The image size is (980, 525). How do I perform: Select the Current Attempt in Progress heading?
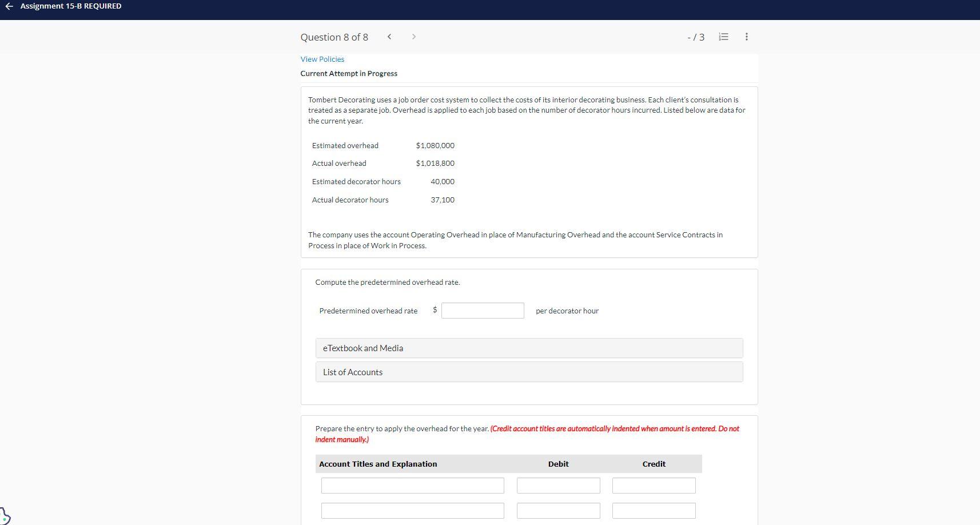tap(349, 73)
